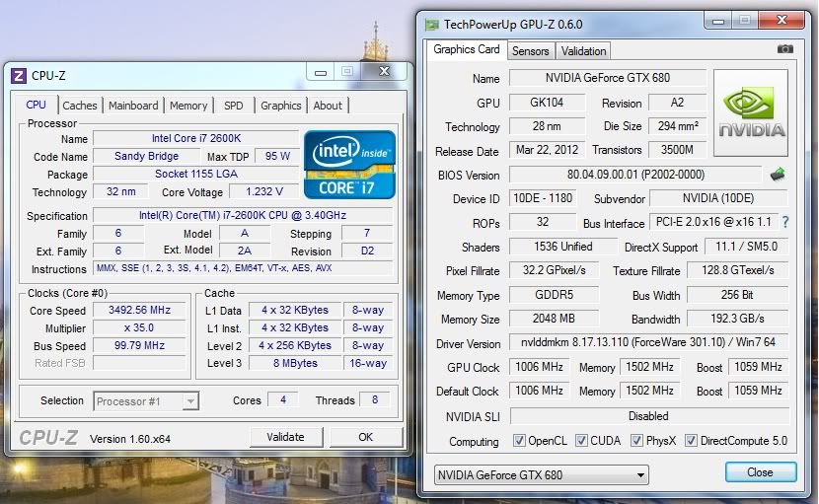Click the NVIDIA SLI field showing Disabled
The image size is (819, 504).
(x=648, y=416)
